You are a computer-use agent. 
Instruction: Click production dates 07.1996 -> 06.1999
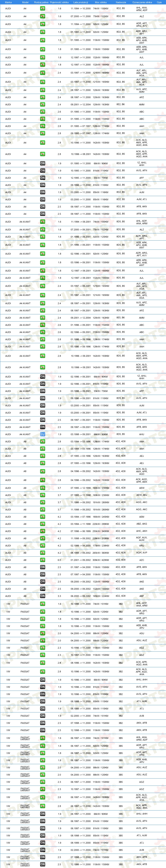(81, 531)
